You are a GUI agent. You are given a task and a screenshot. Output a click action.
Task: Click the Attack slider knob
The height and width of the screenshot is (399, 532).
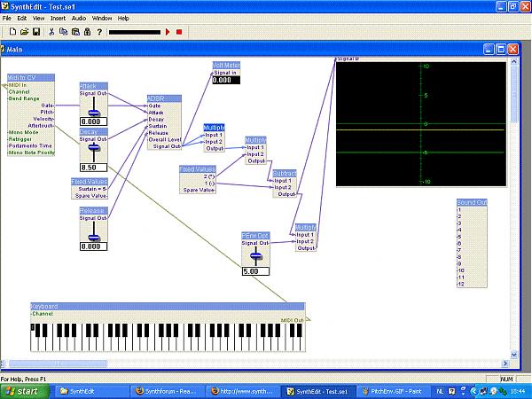coord(94,113)
